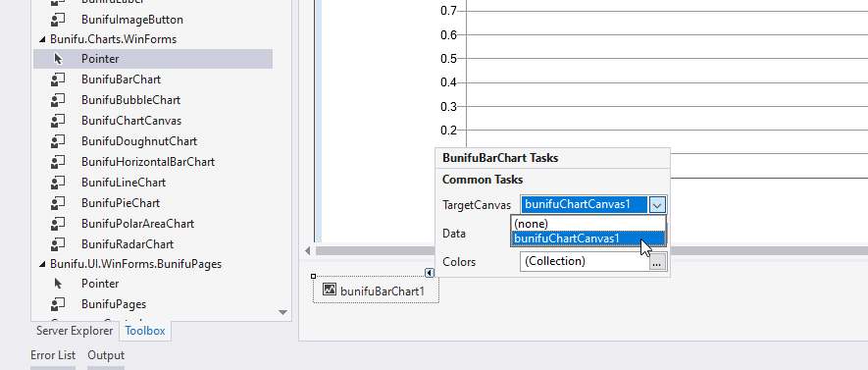
Task: Click the 0.6 axis label on chart
Action: pyautogui.click(x=449, y=35)
